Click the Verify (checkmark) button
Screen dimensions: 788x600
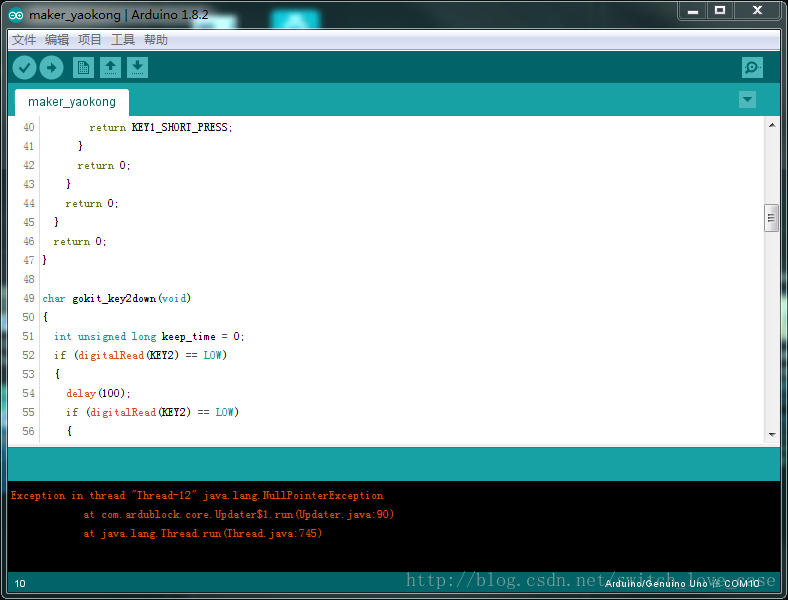click(24, 67)
